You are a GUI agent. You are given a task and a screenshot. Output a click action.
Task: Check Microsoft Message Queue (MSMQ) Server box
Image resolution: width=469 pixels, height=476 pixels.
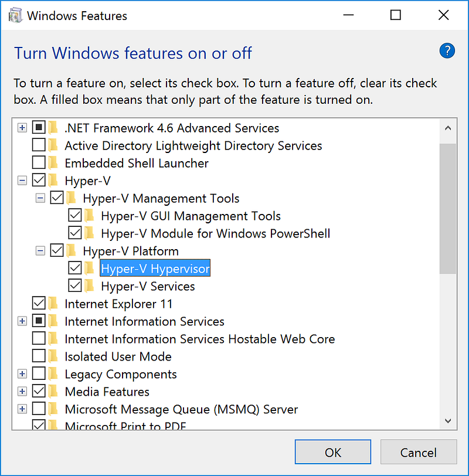pyautogui.click(x=39, y=409)
